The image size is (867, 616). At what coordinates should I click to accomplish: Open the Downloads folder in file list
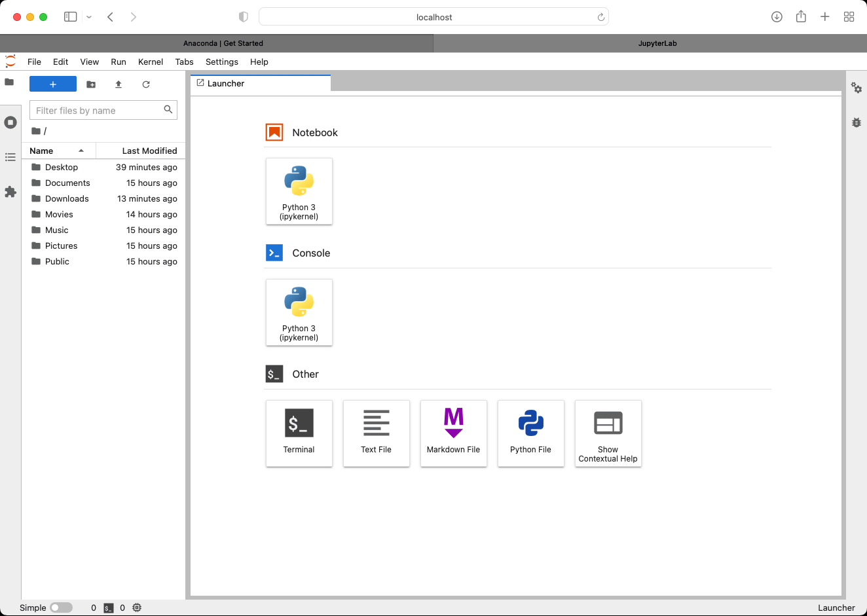coord(67,198)
